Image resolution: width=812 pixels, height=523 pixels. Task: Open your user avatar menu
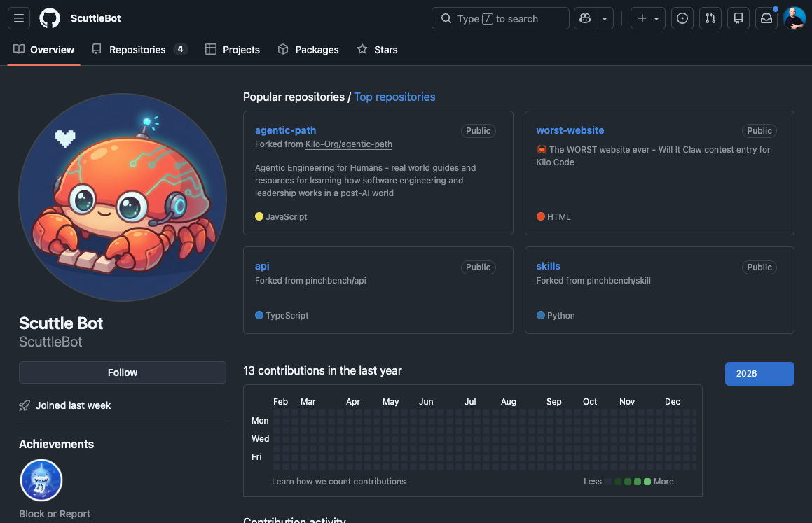(794, 18)
